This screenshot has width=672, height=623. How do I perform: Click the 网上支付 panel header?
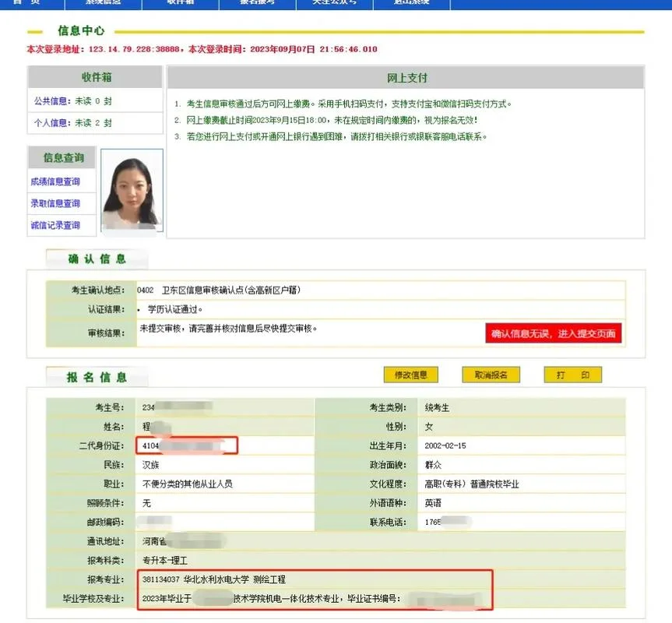point(406,78)
